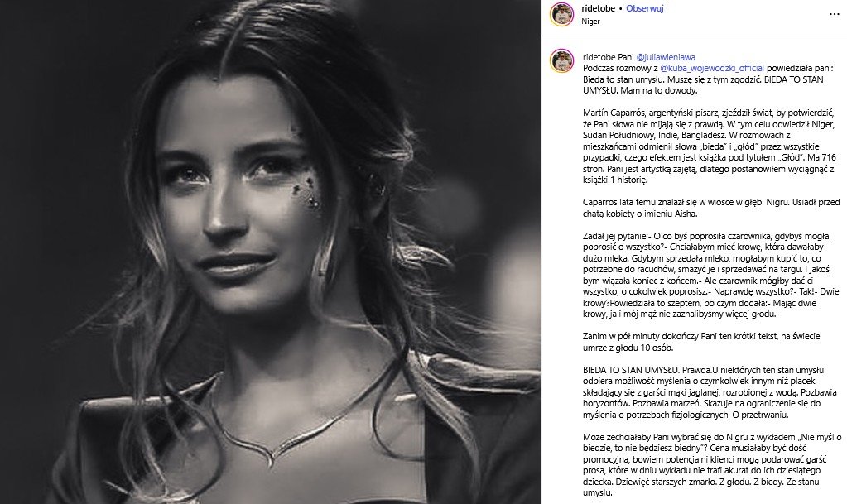The height and width of the screenshot is (504, 847).
Task: Open the ridetobe profile avatar in header
Action: pyautogui.click(x=561, y=14)
